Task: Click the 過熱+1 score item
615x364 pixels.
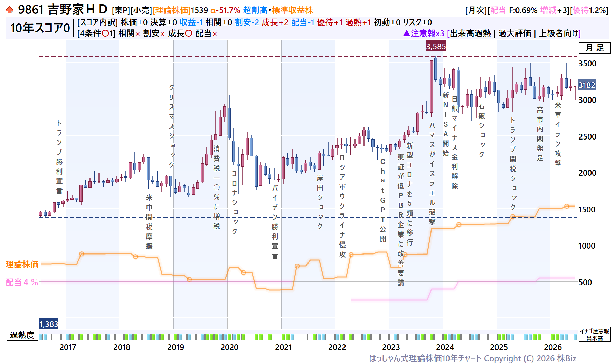Action: tap(358, 22)
